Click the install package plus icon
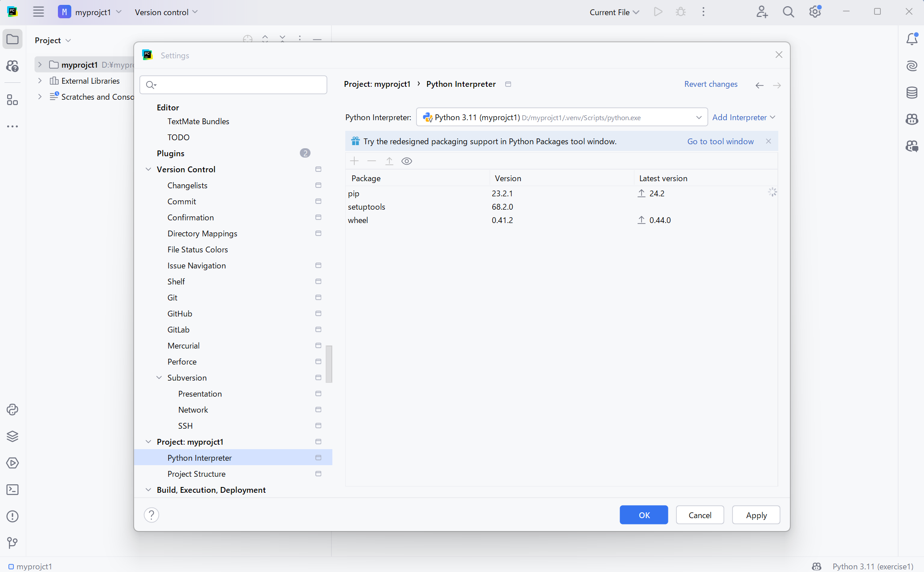 354,161
